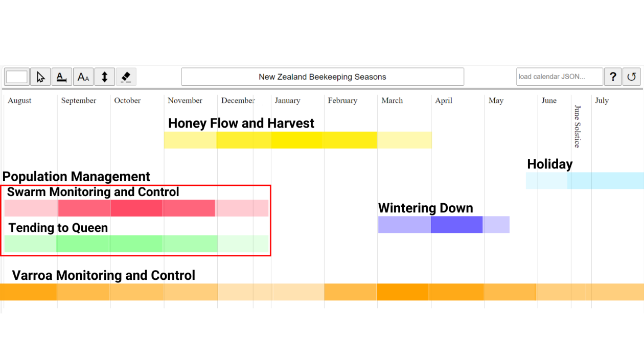Click the June Solstice marker label
The height and width of the screenshot is (362, 644).
(578, 126)
